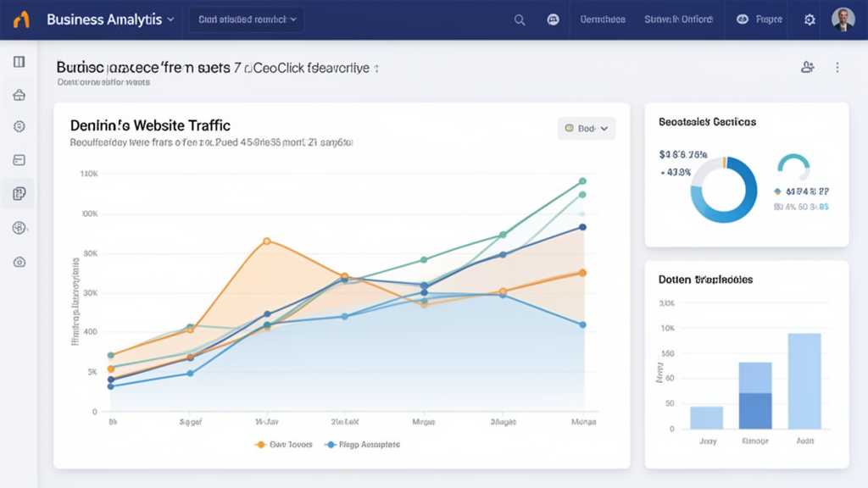The image size is (868, 488).
Task: Click the orange app logo icon
Action: [21, 19]
